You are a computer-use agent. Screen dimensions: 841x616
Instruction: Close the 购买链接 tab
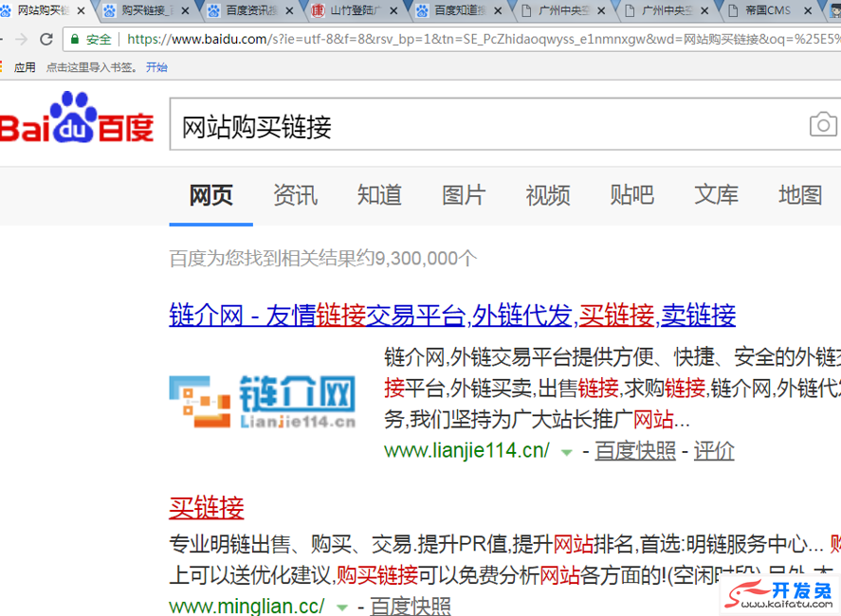(185, 10)
